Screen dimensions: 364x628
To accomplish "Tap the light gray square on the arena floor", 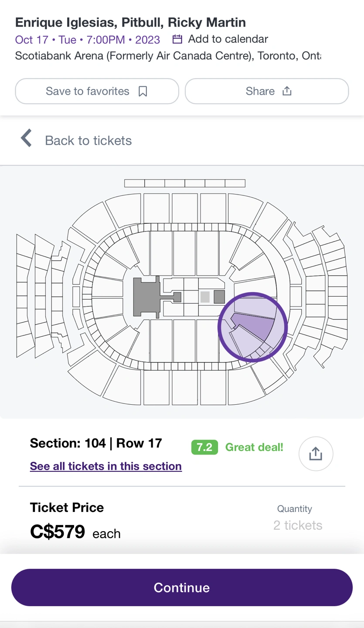I will (x=205, y=297).
